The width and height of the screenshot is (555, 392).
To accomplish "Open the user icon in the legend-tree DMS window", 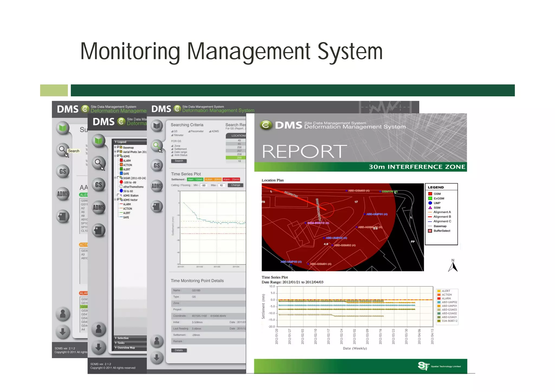I will coord(98,329).
